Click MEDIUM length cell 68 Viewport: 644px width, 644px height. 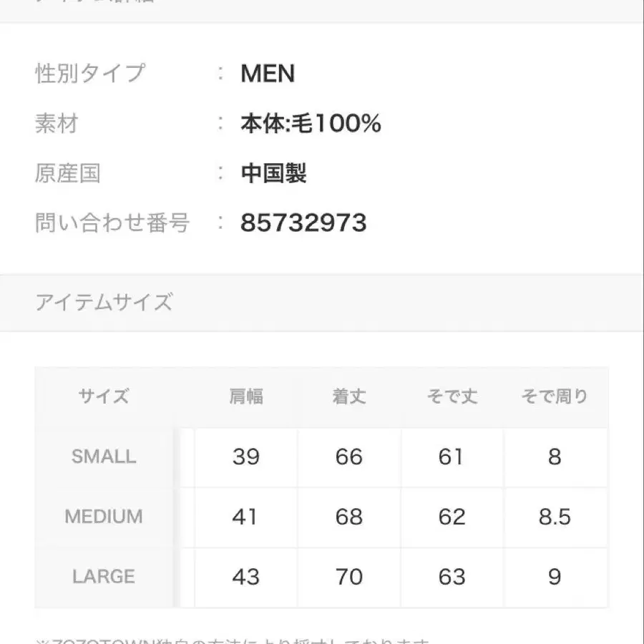[349, 517]
